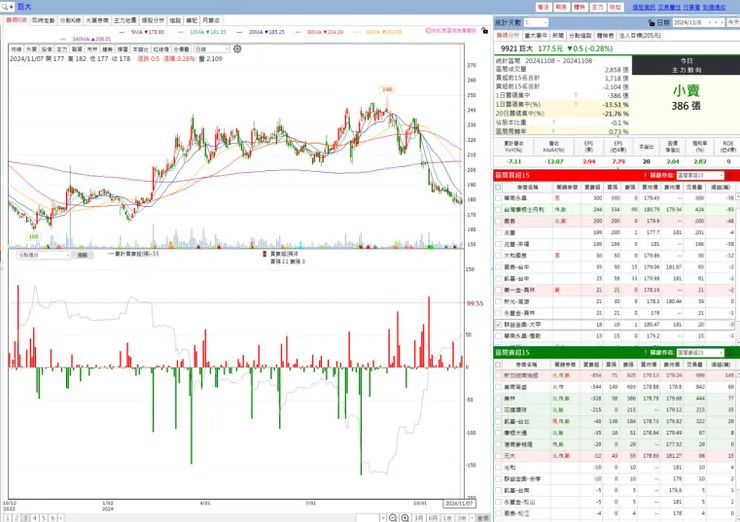
Task: Toggle 本益比 overlay on chart toolbar
Action: (x=140, y=49)
